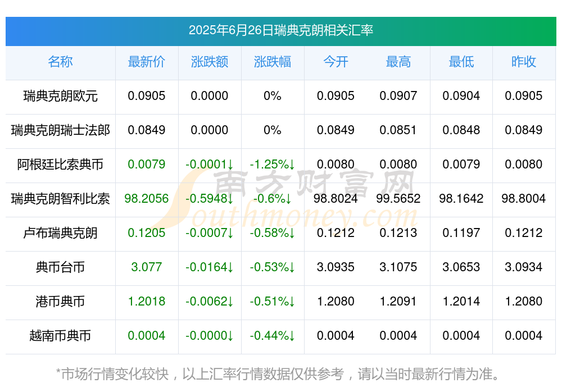Click the low value 98.1642
Viewport: 562px width, 392px height.
461,198
